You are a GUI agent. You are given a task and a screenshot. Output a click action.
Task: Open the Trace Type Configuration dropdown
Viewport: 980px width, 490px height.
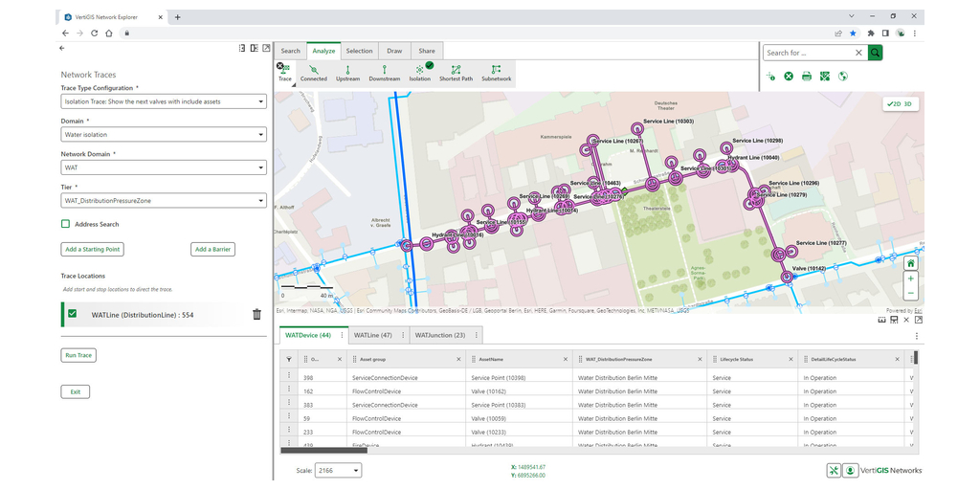click(x=164, y=101)
